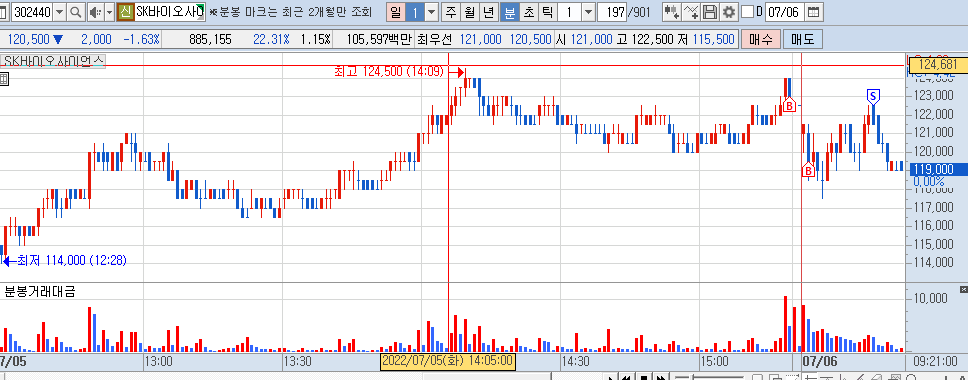
Task: Click the 매수 buy button
Action: (x=760, y=39)
